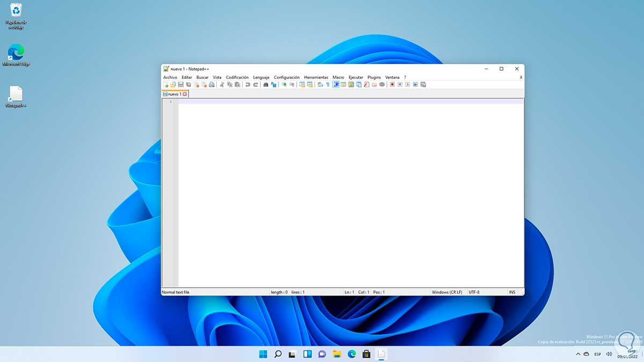Toggle word wrap in the toolbar

click(320, 85)
